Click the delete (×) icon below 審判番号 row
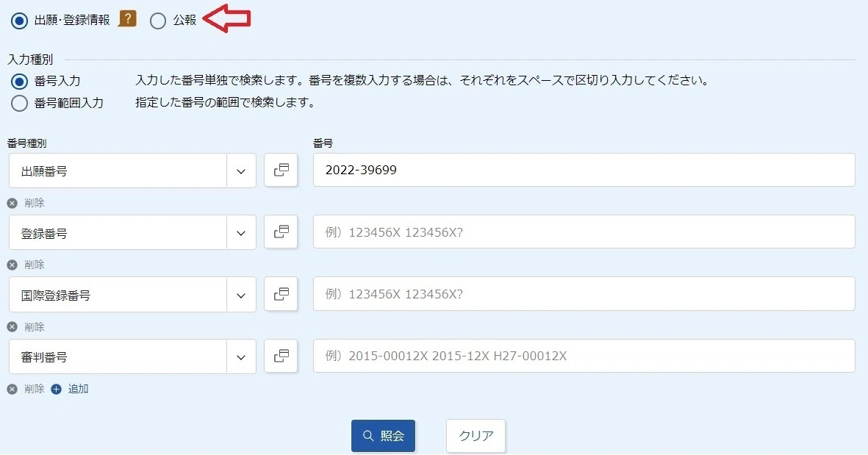868x455 pixels. (x=12, y=389)
